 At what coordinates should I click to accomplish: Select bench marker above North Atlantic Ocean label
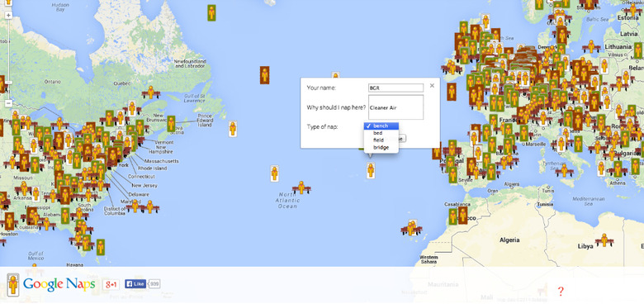point(301,188)
